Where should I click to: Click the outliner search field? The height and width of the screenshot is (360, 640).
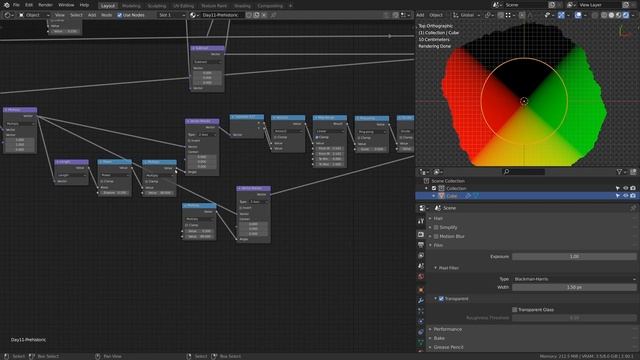coord(524,172)
